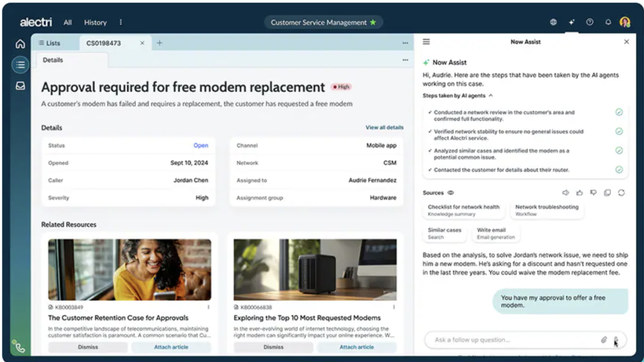Open the Inbox icon in left sidebar
Viewport: 644px width, 362px height.
[x=20, y=86]
